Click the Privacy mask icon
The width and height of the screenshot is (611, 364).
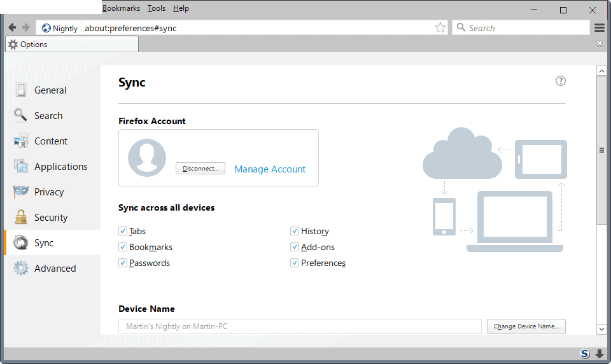20,192
